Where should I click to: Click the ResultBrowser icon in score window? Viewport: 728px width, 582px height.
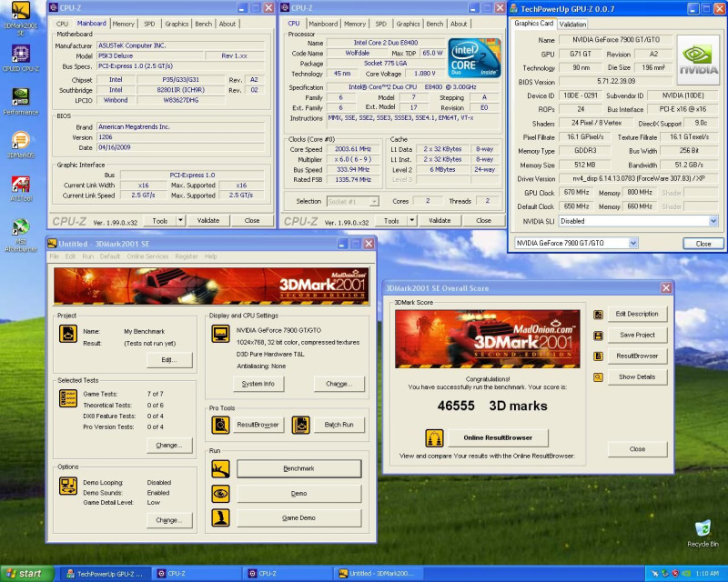tap(598, 356)
